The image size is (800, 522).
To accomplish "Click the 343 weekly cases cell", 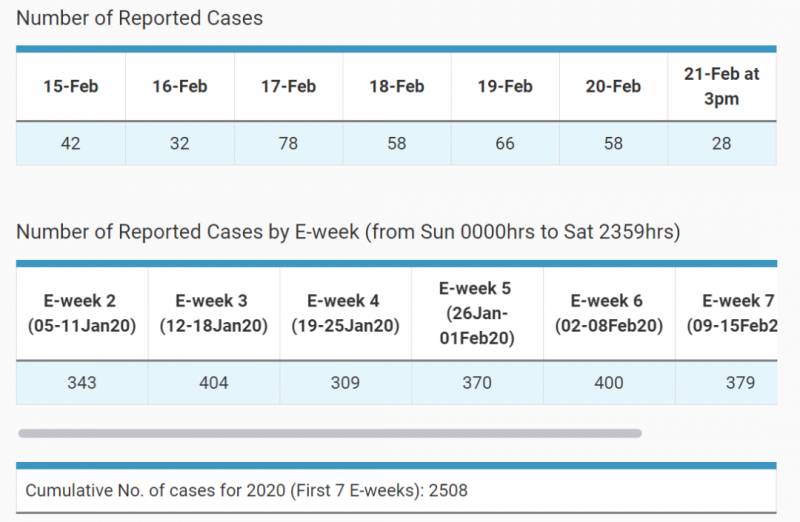I will click(82, 383).
